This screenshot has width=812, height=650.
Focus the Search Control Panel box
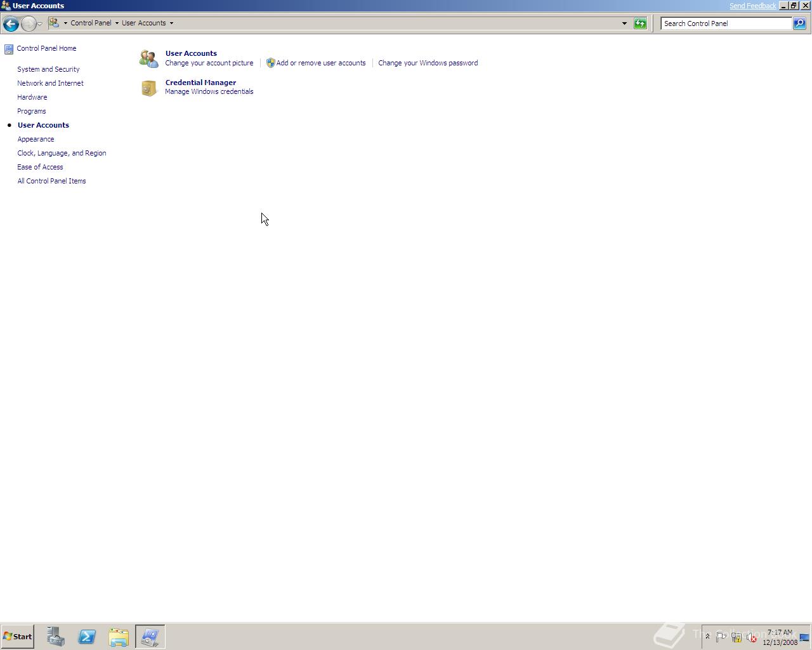coord(726,23)
